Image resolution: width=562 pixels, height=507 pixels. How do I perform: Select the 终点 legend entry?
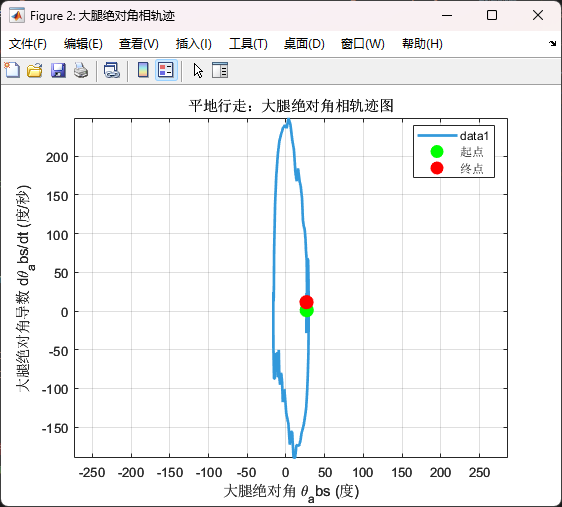(x=456, y=168)
